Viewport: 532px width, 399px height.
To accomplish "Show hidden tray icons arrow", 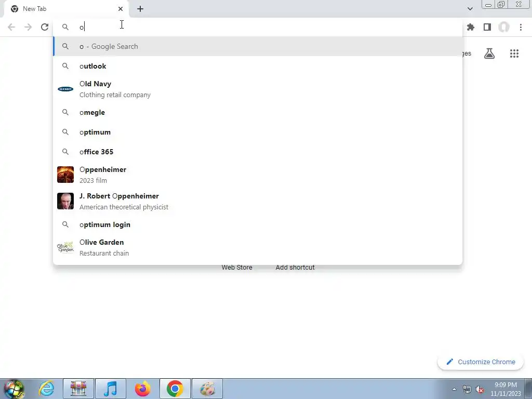I will 454,389.
